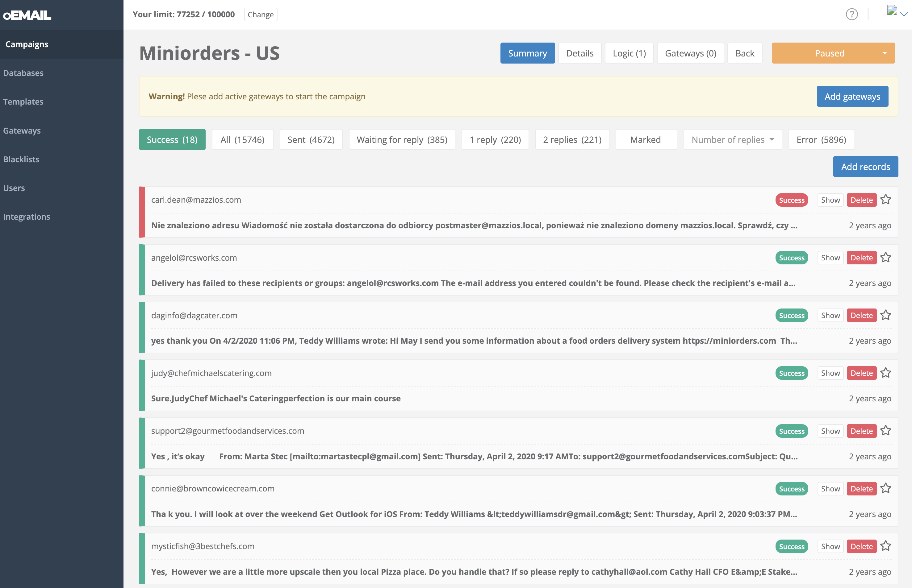
Task: Click the Add gateways button
Action: click(852, 97)
